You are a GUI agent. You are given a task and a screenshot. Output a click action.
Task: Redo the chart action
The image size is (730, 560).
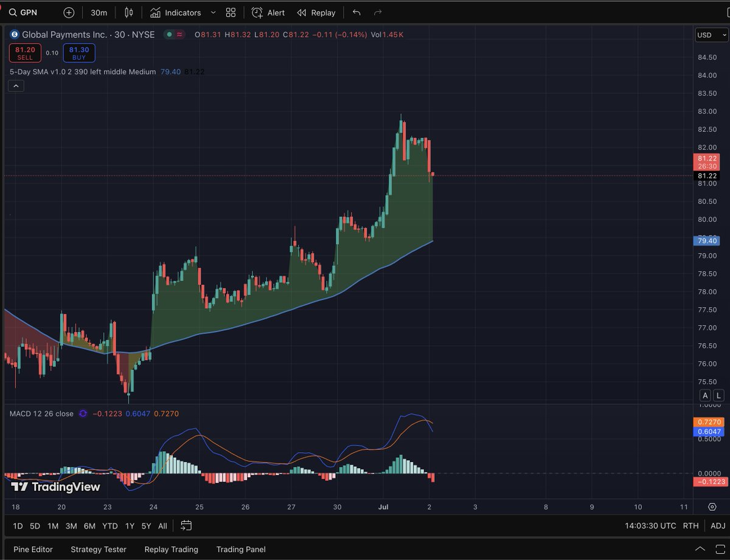tap(378, 12)
